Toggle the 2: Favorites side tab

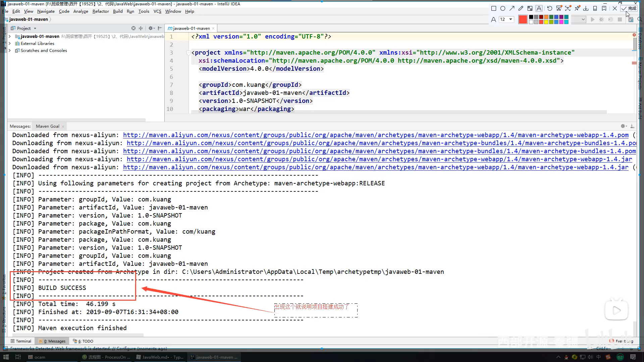(x=4, y=287)
